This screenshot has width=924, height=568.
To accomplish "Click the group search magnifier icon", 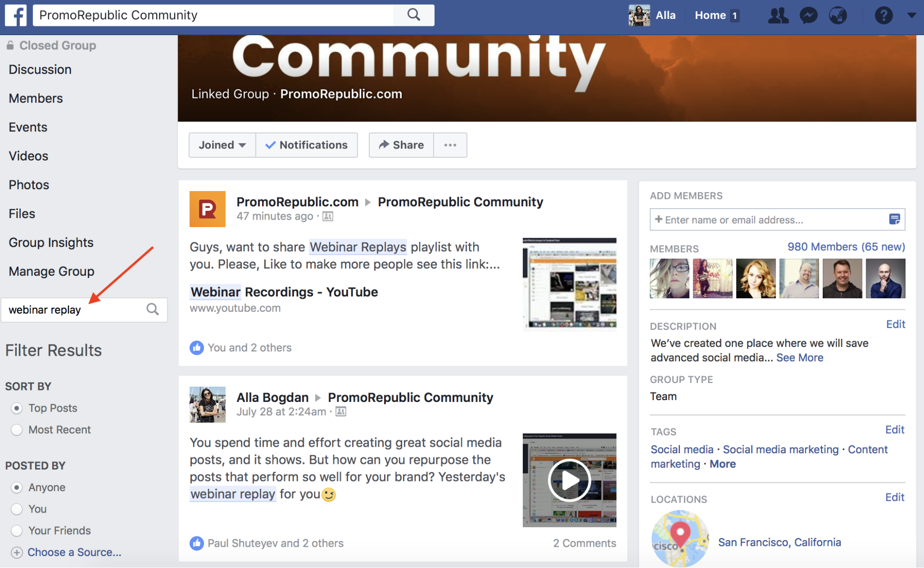I will tap(153, 309).
